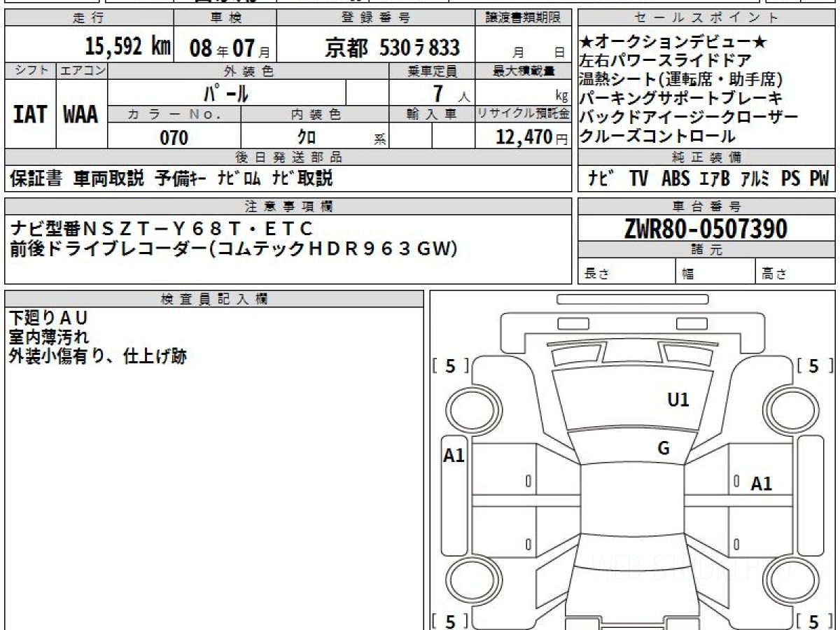Select the 諸元 header

pyautogui.click(x=706, y=251)
